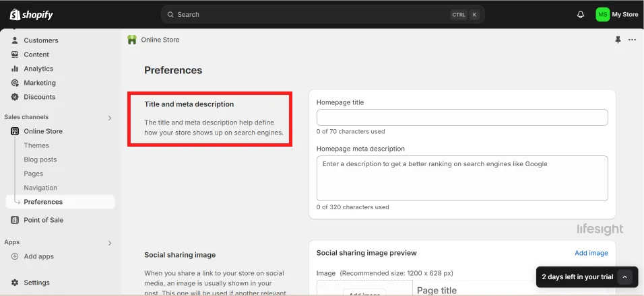Click the Online Store header title
The height and width of the screenshot is (296, 644).
[160, 40]
